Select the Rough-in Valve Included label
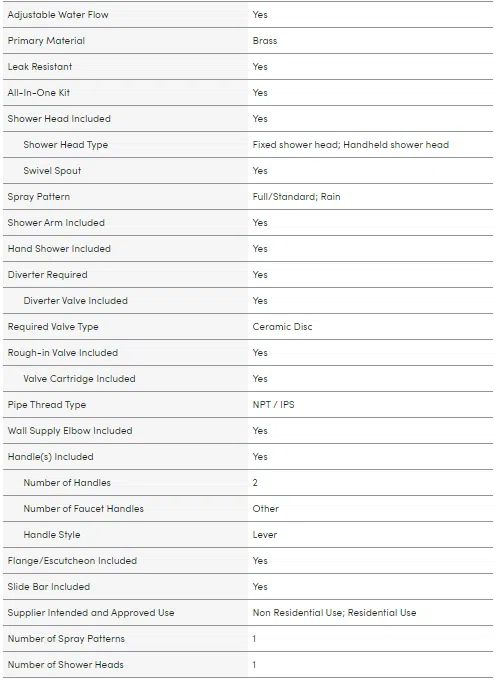Viewport: 499px width, 682px height. (63, 353)
